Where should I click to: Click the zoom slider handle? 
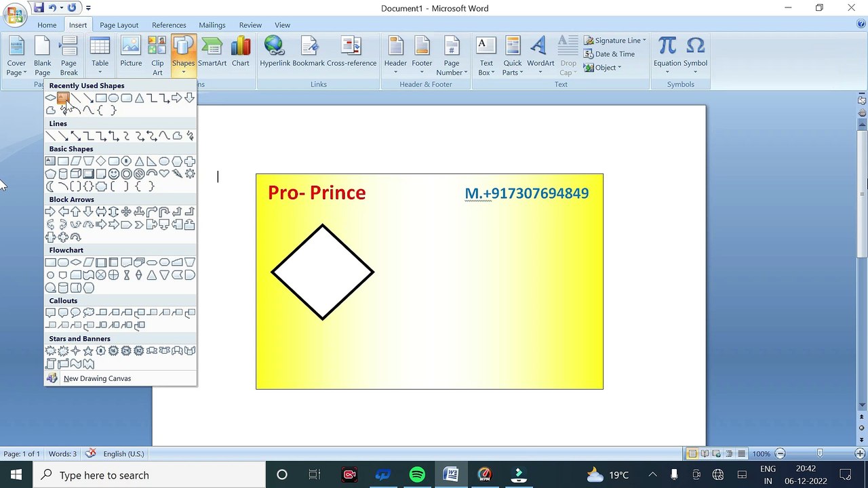pyautogui.click(x=820, y=453)
